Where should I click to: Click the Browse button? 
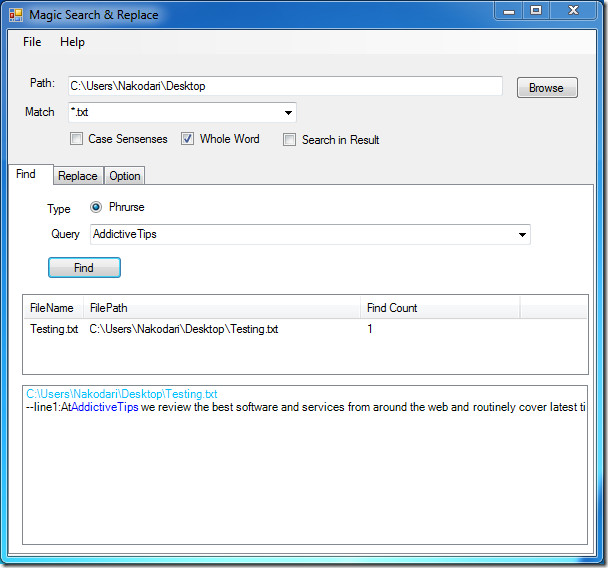click(x=547, y=88)
